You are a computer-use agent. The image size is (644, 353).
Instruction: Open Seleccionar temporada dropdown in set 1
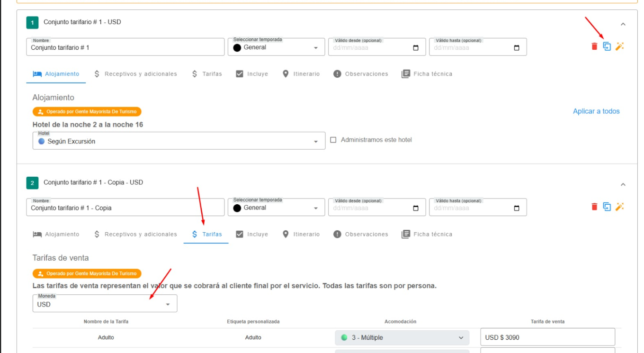[276, 47]
